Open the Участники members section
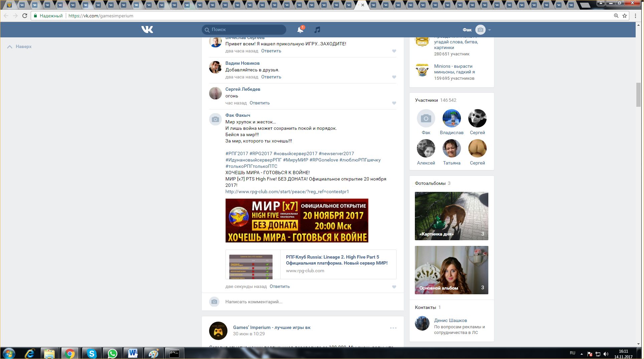 pos(426,100)
